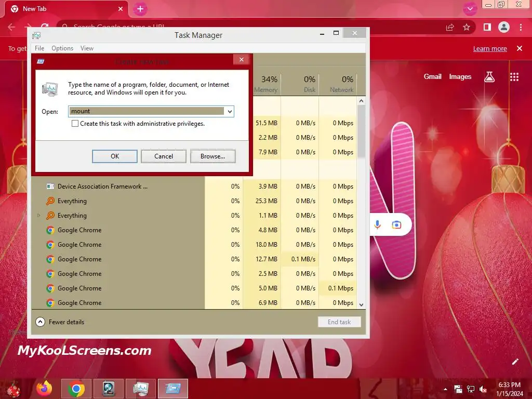Click the Chrome icon on the 18.0 MB row
This screenshot has width=532, height=399.
(50, 245)
